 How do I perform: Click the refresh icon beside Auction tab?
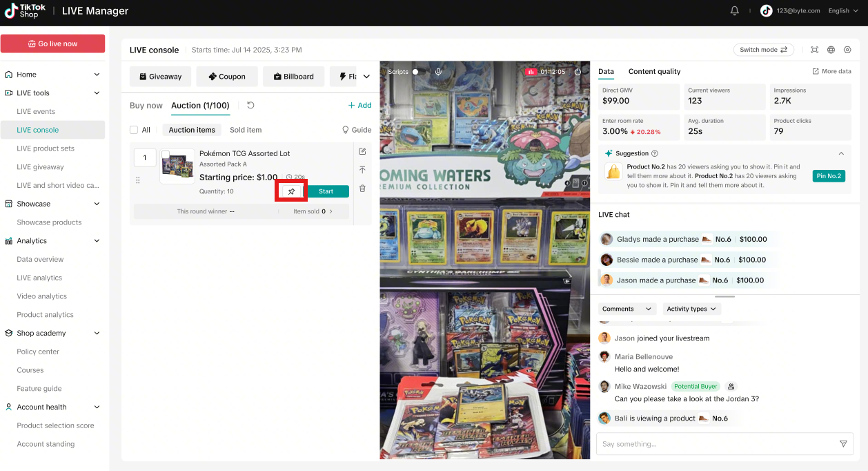coord(250,105)
